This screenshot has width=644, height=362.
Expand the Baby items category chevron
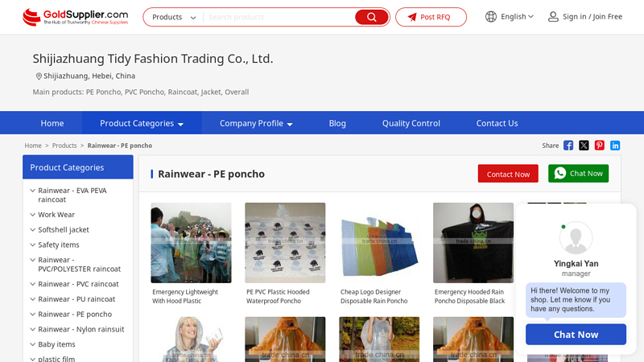(33, 344)
